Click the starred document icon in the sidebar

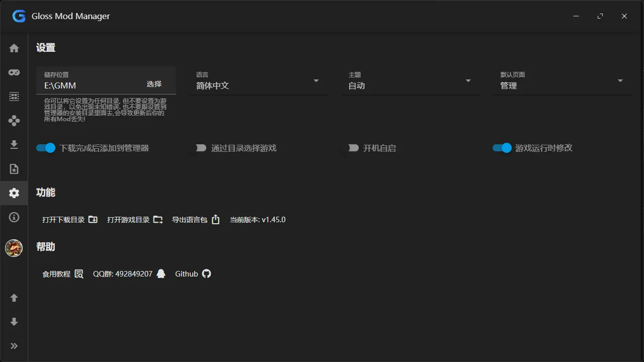(x=14, y=168)
